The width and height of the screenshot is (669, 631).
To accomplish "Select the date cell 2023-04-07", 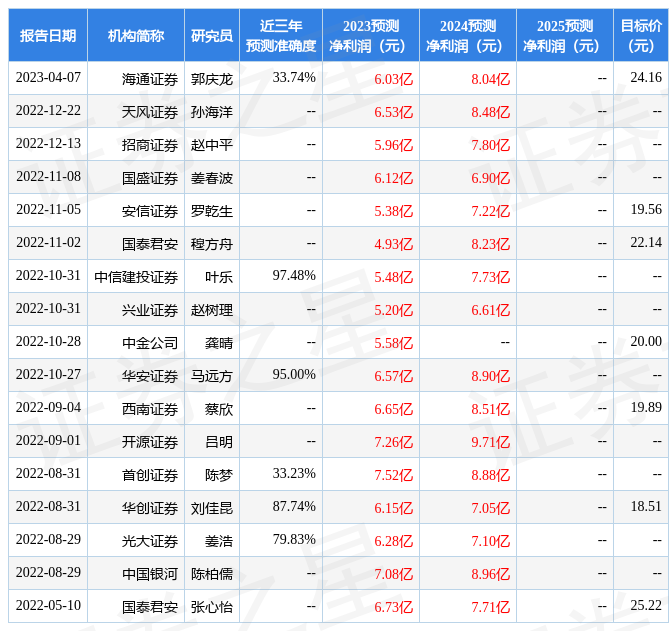I will click(x=48, y=78).
